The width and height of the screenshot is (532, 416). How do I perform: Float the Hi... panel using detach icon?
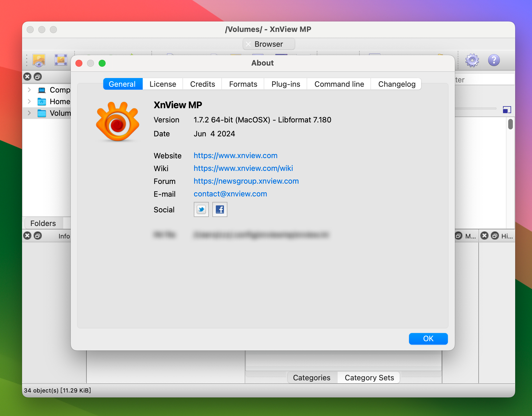[x=495, y=236]
